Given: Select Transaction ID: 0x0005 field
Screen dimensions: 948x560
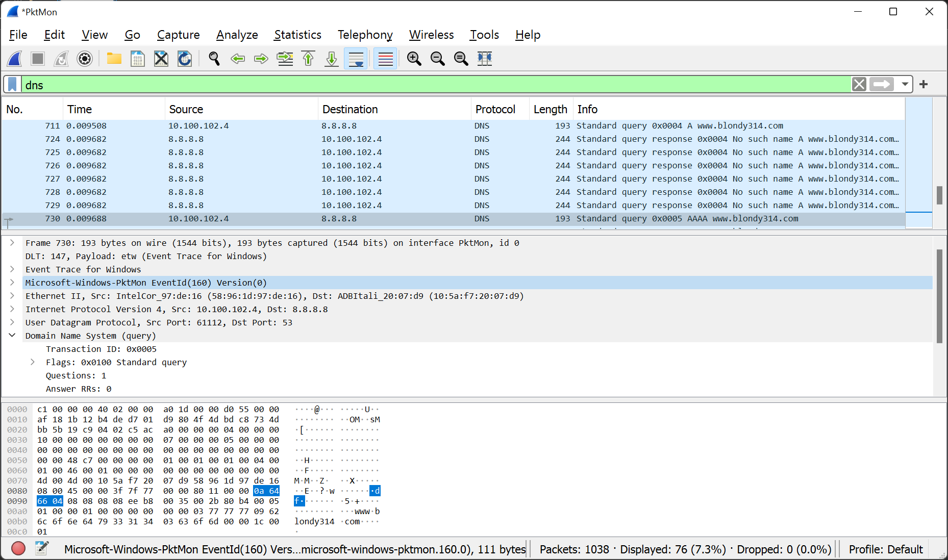Looking at the screenshot, I should [x=101, y=349].
